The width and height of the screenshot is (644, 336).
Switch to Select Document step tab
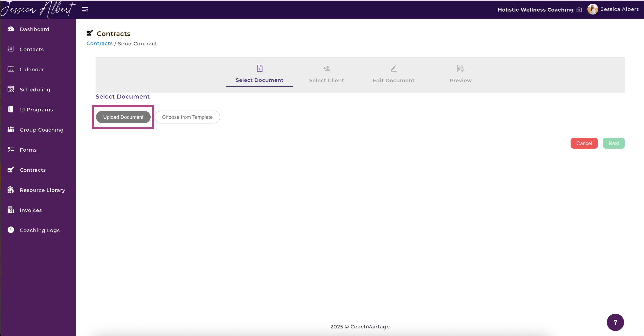coord(260,75)
